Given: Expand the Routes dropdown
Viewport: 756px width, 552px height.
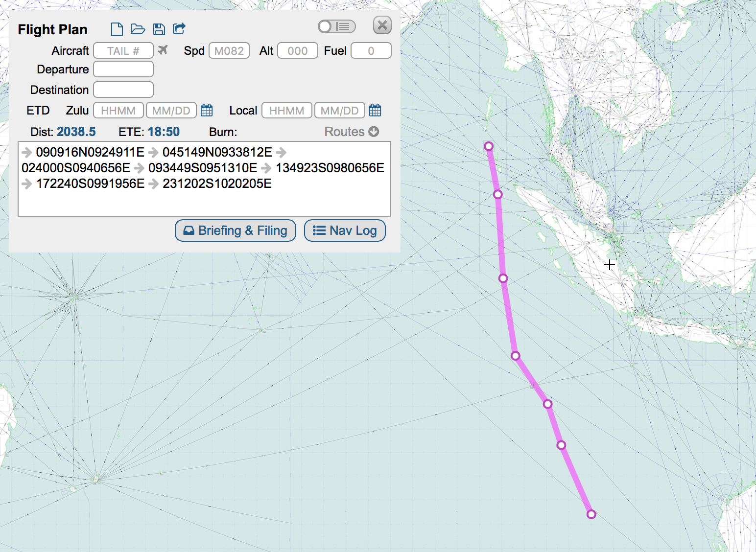Looking at the screenshot, I should (352, 132).
